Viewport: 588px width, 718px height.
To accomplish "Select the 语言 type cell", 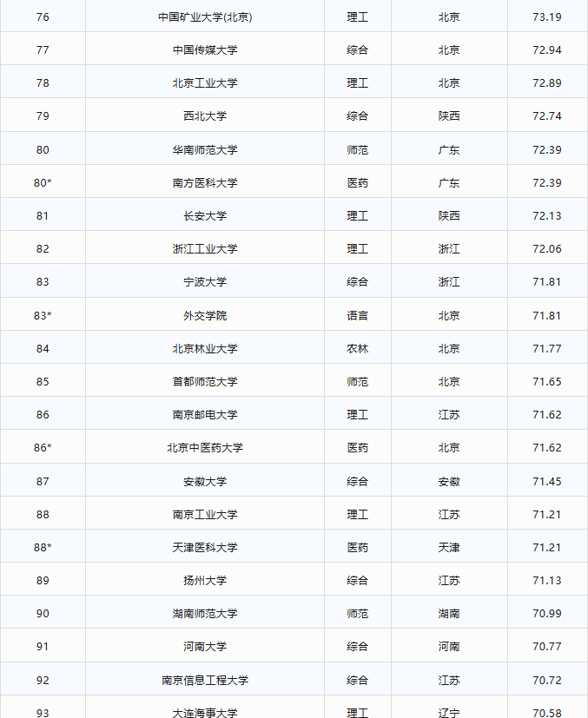I will tap(357, 315).
